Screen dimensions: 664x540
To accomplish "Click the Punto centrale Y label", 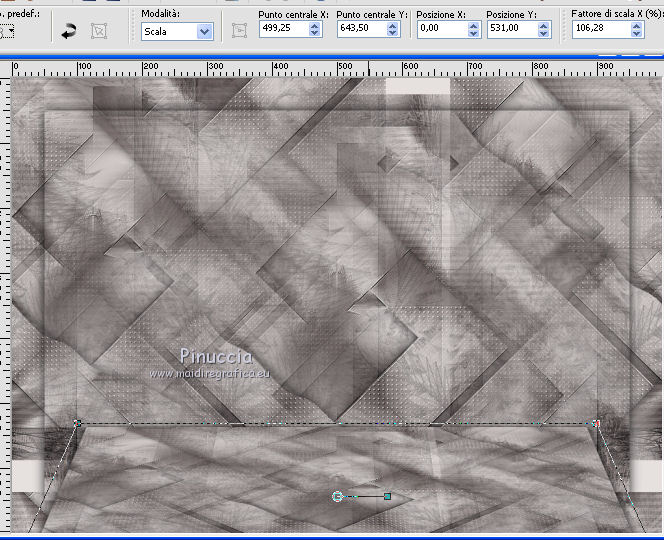I will coord(372,14).
